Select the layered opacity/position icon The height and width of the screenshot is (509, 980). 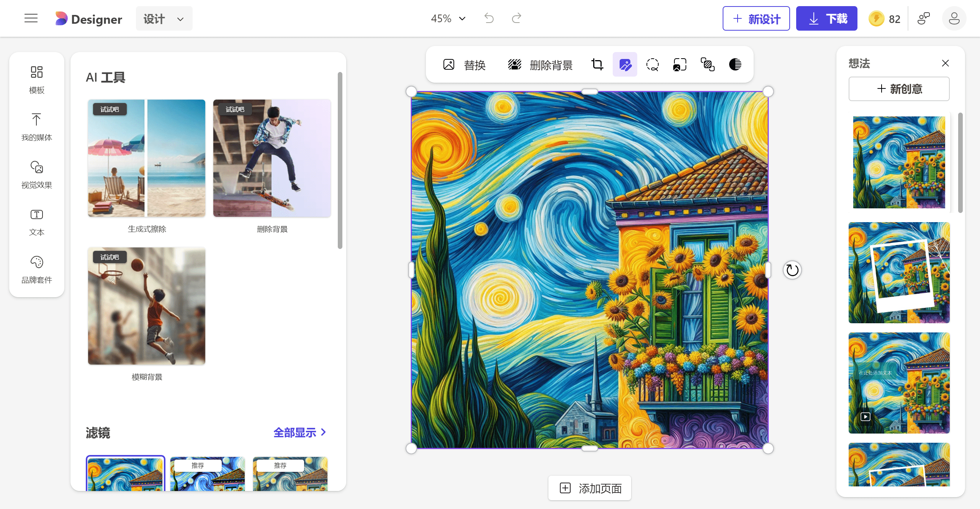707,64
